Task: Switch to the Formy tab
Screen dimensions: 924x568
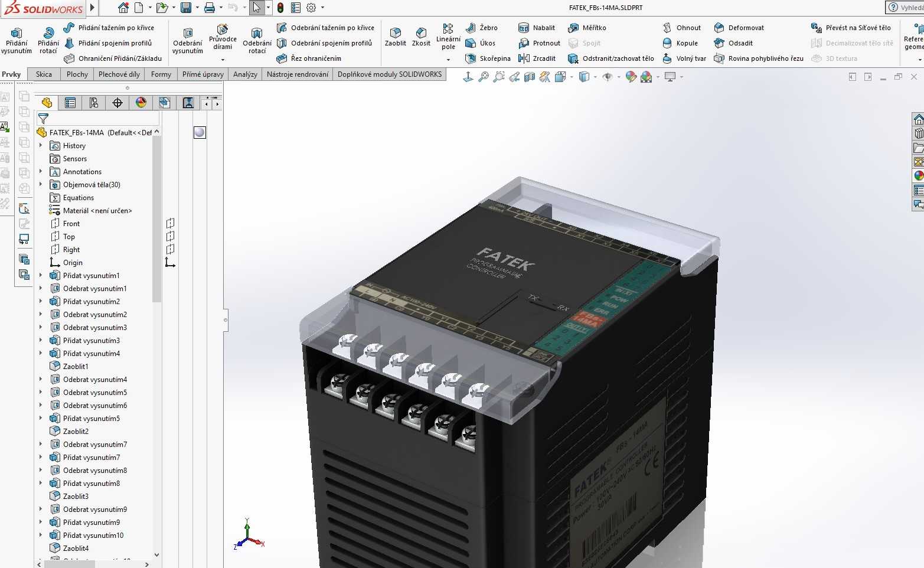Action: pyautogui.click(x=161, y=74)
